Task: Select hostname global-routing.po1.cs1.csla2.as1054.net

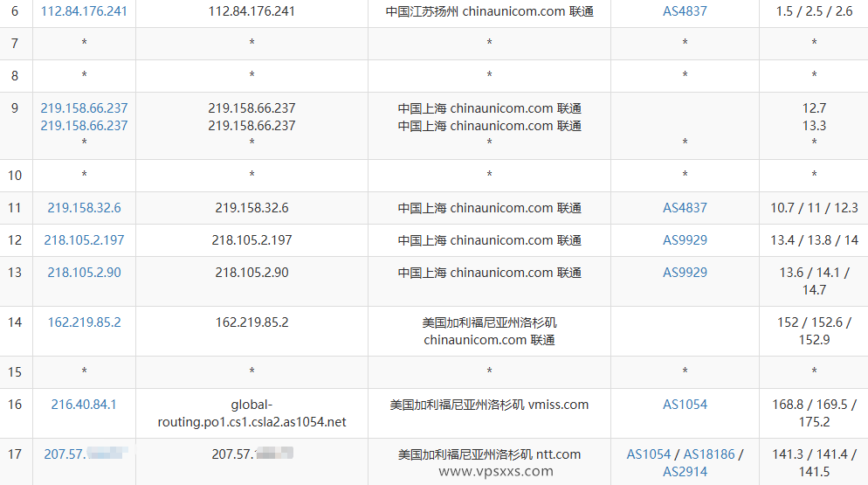Action: pyautogui.click(x=251, y=413)
